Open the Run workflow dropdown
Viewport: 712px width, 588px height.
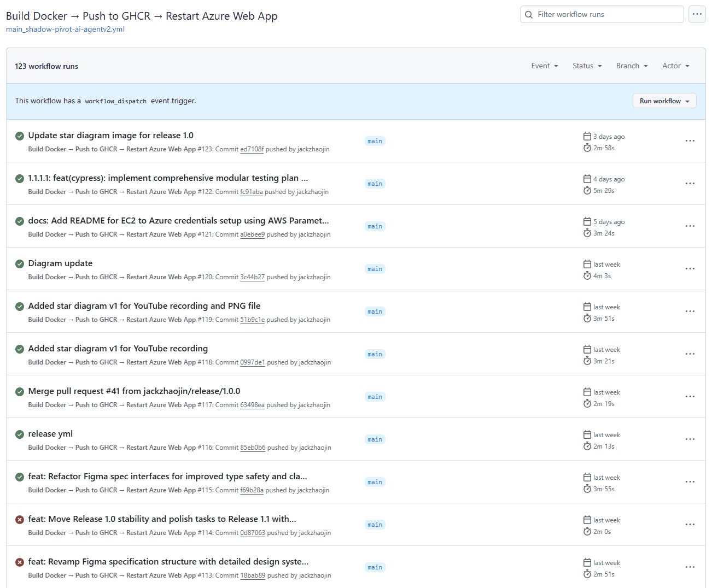[664, 101]
